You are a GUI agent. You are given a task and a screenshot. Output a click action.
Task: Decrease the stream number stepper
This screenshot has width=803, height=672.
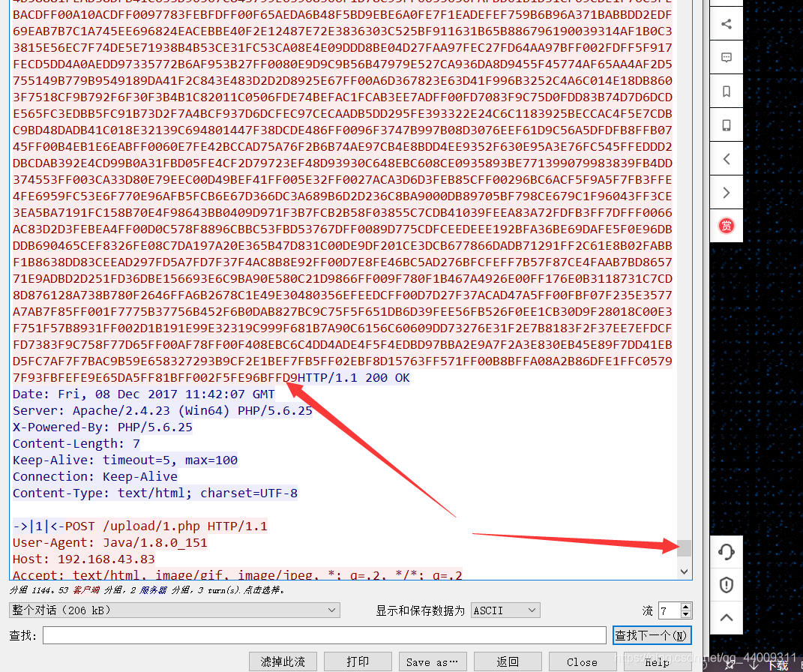click(x=686, y=613)
